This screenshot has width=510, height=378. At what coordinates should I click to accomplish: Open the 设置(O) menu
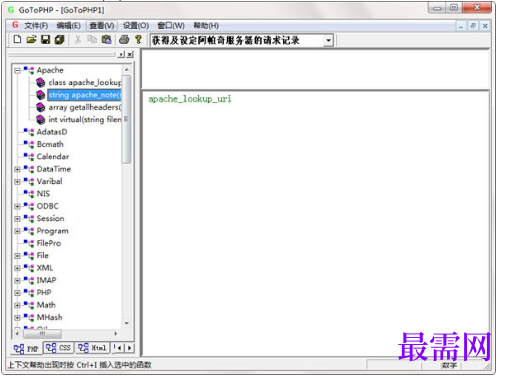[x=136, y=26]
